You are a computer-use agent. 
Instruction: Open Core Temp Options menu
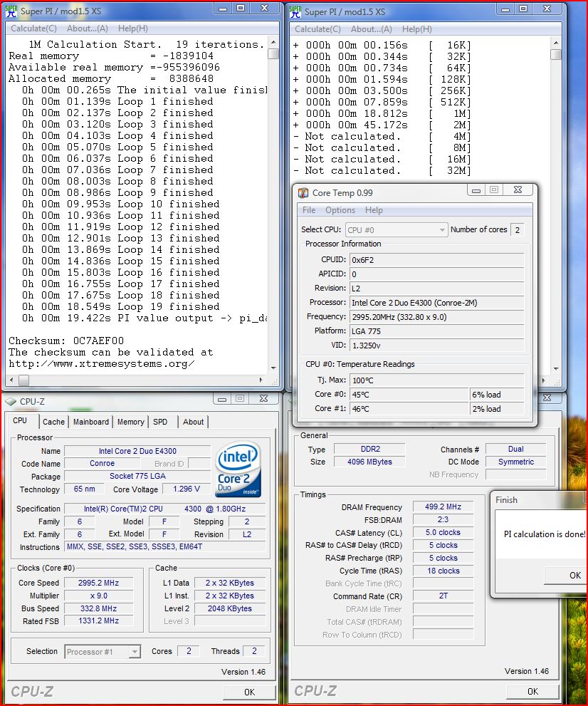[x=340, y=210]
